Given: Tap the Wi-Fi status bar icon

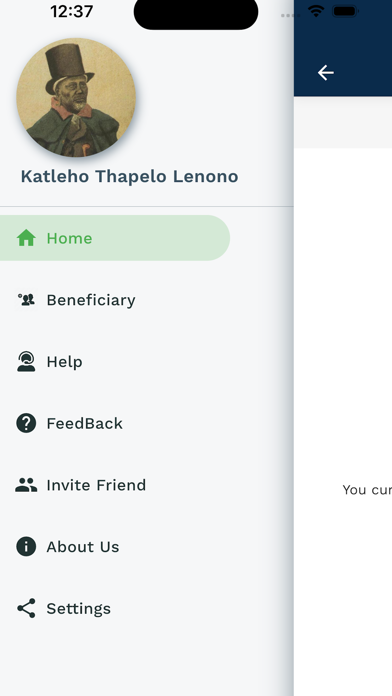Looking at the screenshot, I should pyautogui.click(x=316, y=12).
